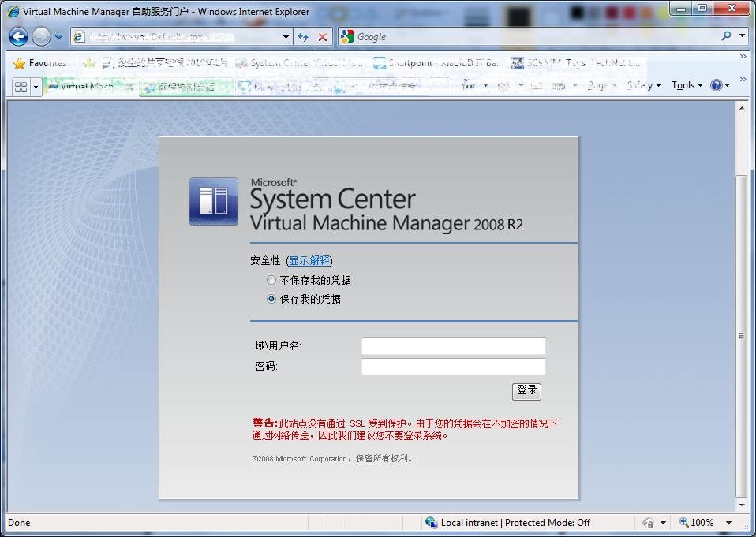The image size is (756, 537).
Task: Open the Smartpoint favorites bar link
Action: (438, 63)
